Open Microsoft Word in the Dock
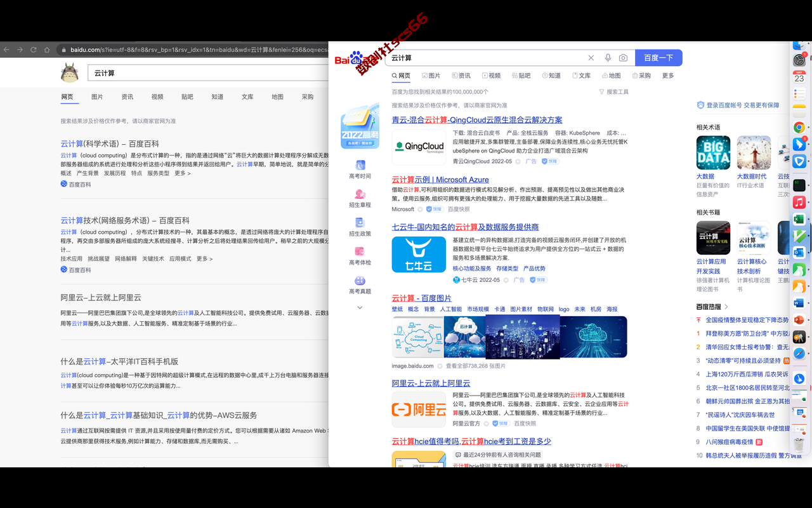Screen dimensions: 812x508 pyautogui.click(x=799, y=303)
